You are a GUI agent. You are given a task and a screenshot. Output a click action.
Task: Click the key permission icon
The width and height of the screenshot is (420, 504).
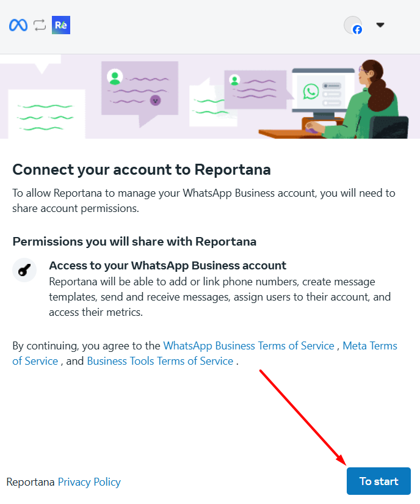(x=24, y=270)
